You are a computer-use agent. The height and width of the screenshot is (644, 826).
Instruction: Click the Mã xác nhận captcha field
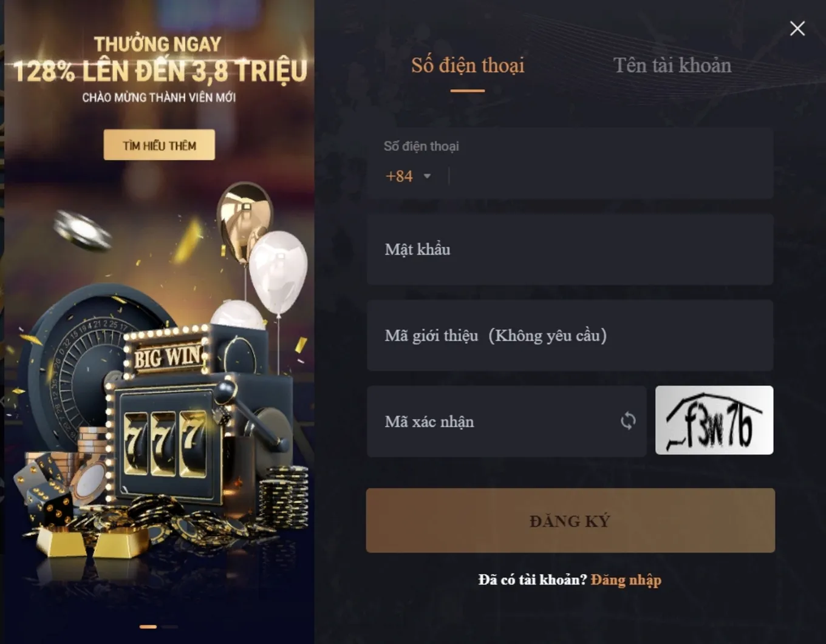(x=507, y=421)
